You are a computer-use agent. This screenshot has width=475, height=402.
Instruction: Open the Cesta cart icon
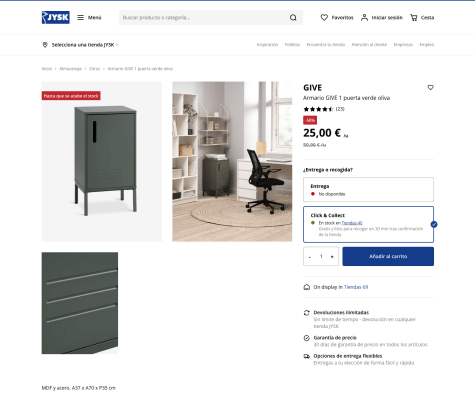point(414,17)
